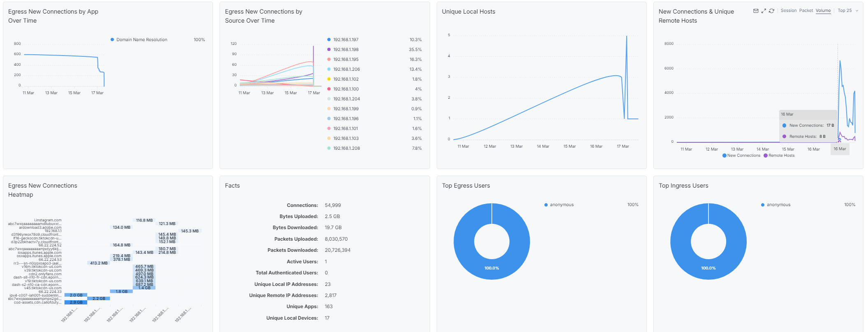The height and width of the screenshot is (332, 868).
Task: Click the Top Egress Users donut chart
Action: (492, 241)
